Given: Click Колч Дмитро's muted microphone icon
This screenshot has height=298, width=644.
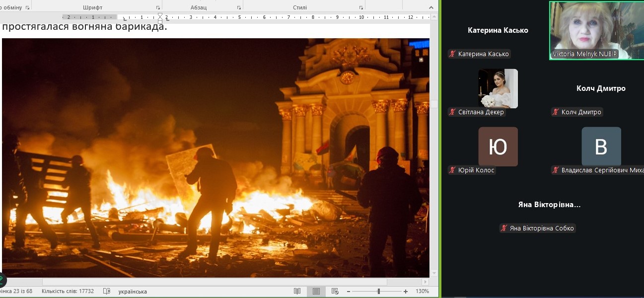Looking at the screenshot, I should tap(555, 112).
